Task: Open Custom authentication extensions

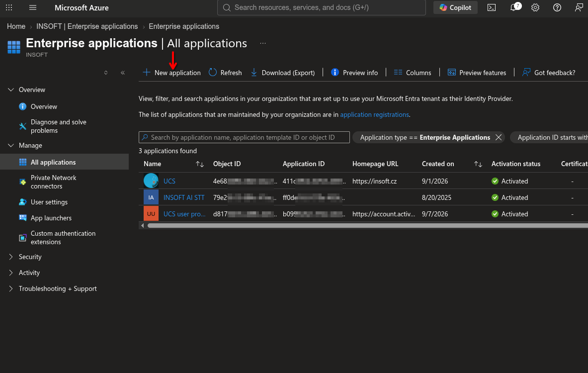Action: pyautogui.click(x=64, y=238)
